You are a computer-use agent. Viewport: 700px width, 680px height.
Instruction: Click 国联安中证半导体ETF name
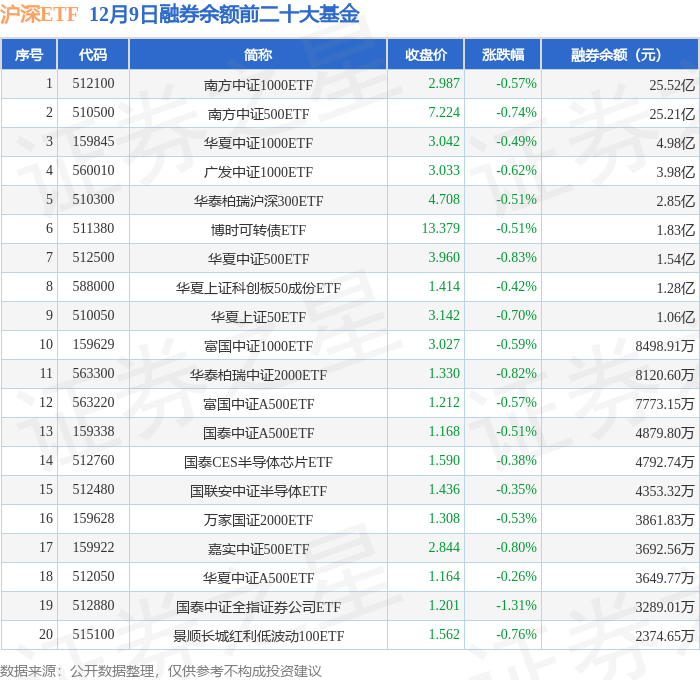click(x=258, y=491)
